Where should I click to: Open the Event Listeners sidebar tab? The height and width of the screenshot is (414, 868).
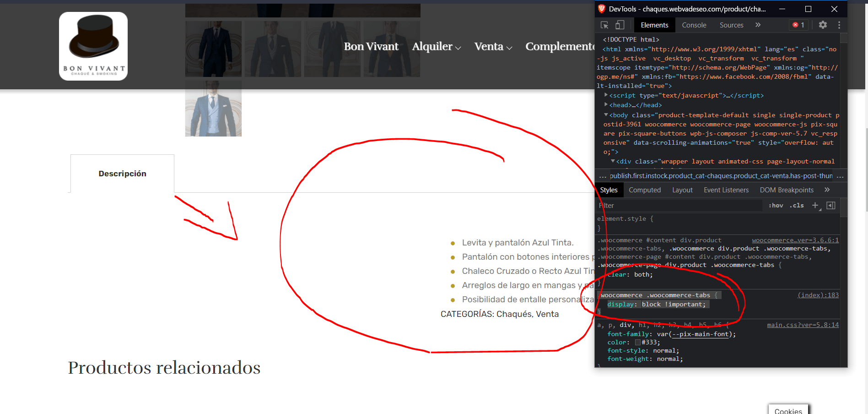[x=726, y=190]
